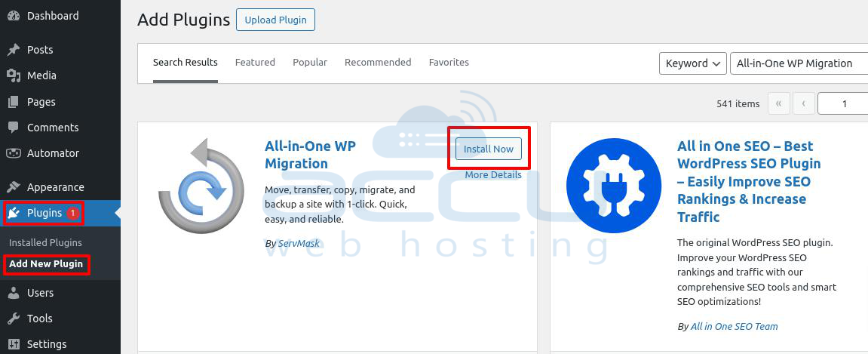Viewport: 868px width, 354px height.
Task: Go to previous page of results
Action: pos(804,103)
